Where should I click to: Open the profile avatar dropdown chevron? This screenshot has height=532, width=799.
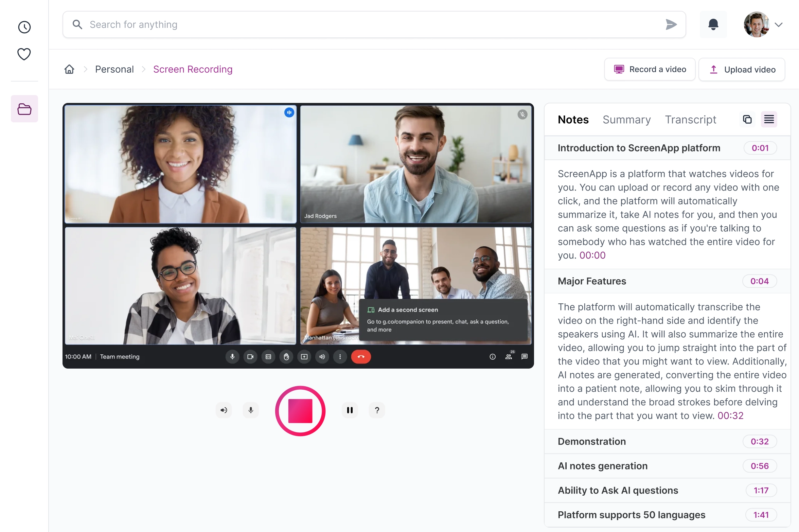pos(779,24)
